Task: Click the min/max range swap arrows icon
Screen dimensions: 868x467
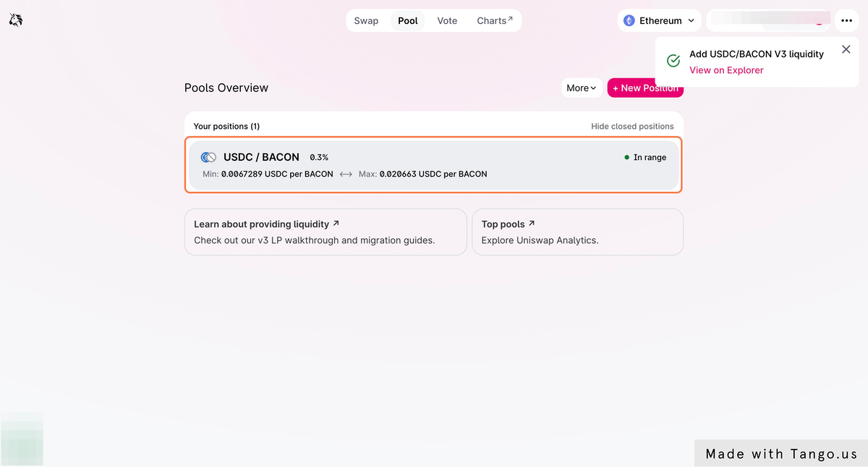Action: pyautogui.click(x=346, y=174)
